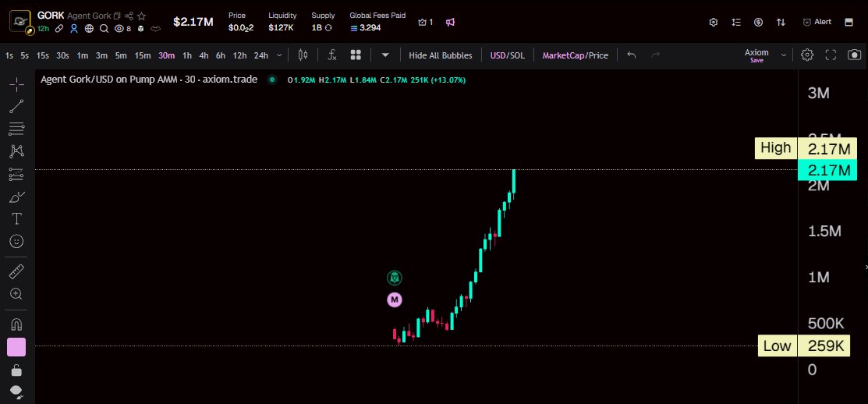Select the 30m timeframe
The image size is (868, 404).
(167, 55)
